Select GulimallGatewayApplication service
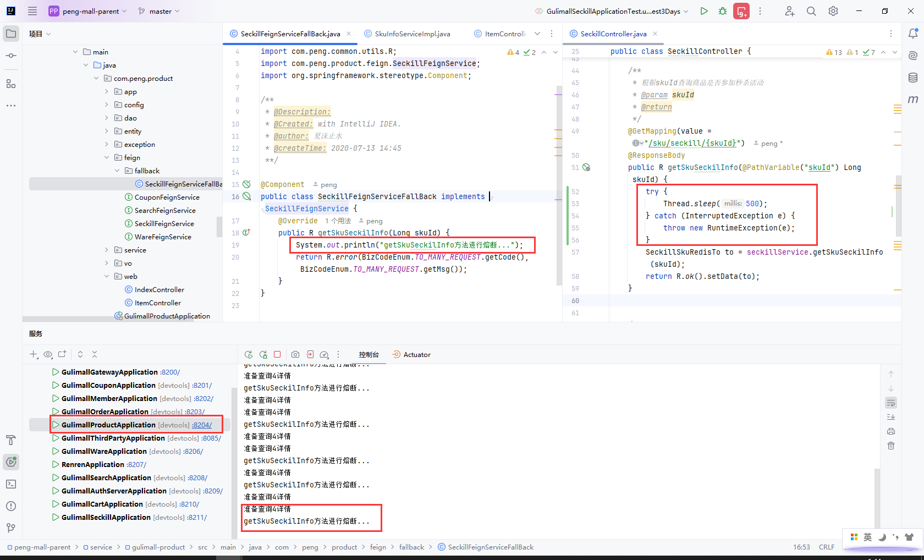 tap(109, 372)
